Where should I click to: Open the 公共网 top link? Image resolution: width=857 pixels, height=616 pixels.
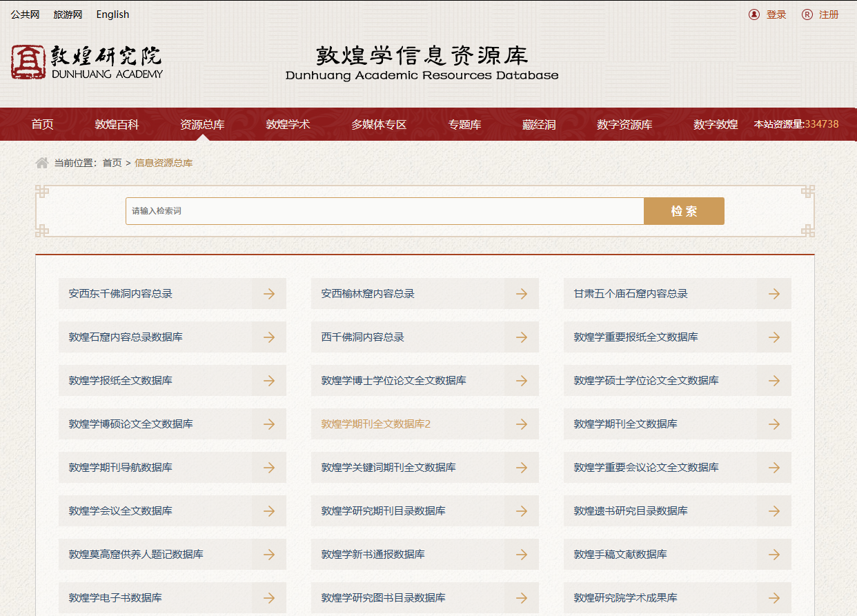(25, 14)
